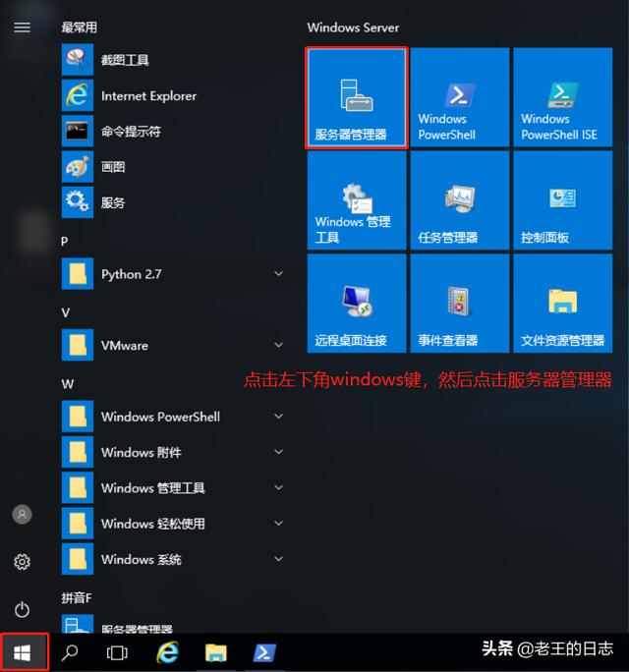The width and height of the screenshot is (629, 672).
Task: Click the Windows Server group title
Action: click(353, 28)
